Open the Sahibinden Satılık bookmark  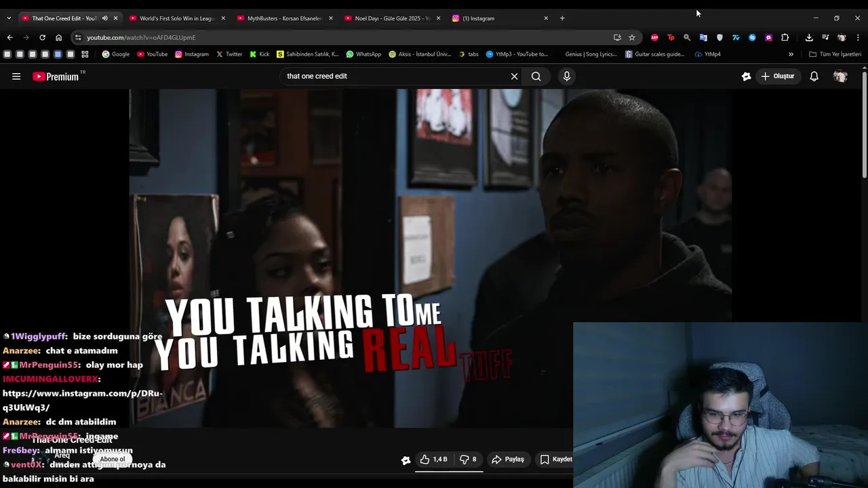(x=308, y=54)
